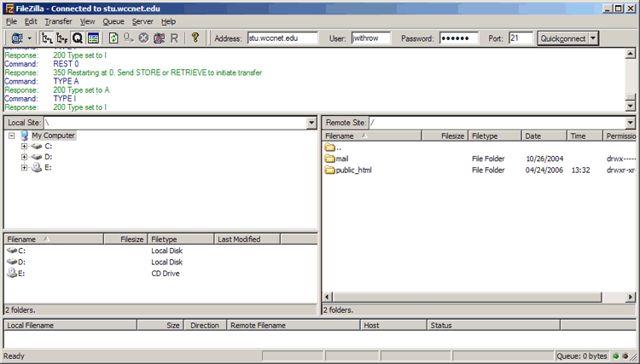Image resolution: width=640 pixels, height=364 pixels.
Task: Click the Reconnect (R) icon
Action: point(174,38)
